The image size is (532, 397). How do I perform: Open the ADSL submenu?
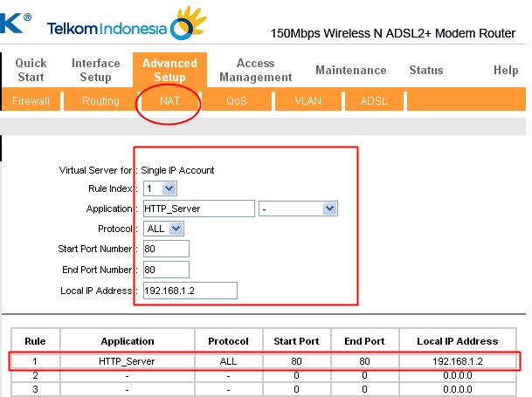tap(373, 101)
